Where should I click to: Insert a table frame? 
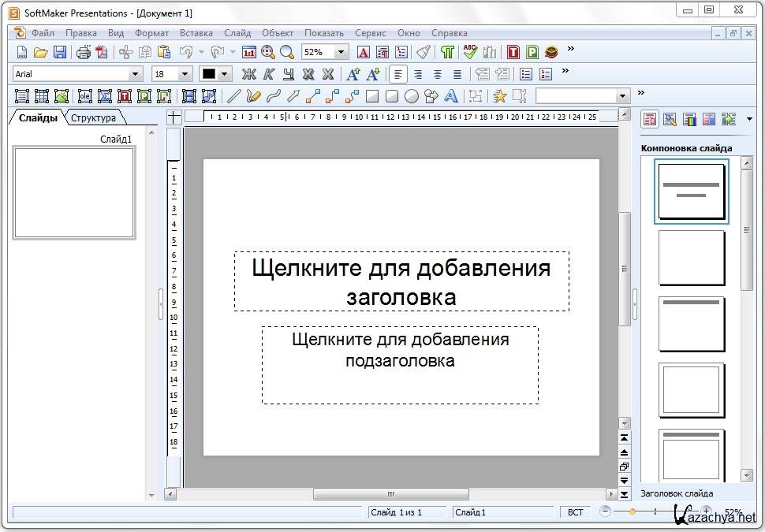[x=42, y=96]
